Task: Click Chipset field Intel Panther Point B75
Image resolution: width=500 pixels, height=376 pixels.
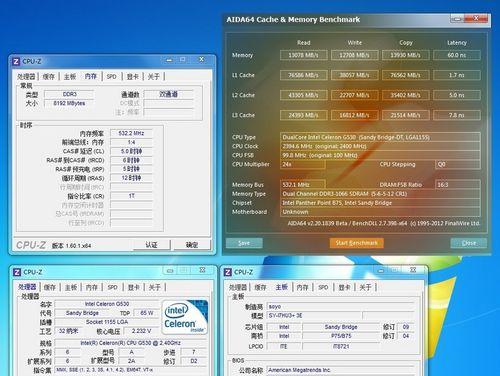Action: (380, 203)
